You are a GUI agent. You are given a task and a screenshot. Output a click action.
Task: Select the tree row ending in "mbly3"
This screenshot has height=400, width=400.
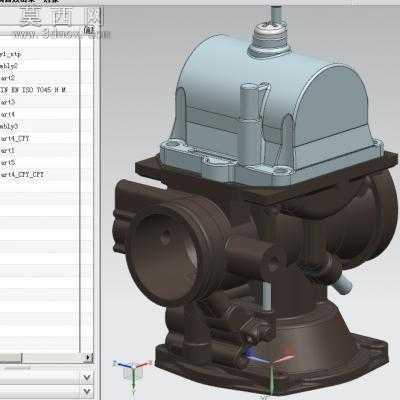39,126
